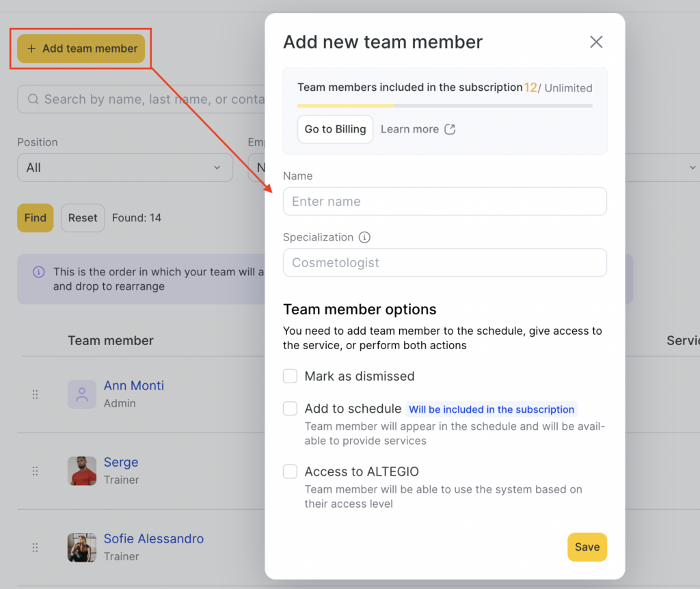Check the Mark as dismissed checkbox
700x589 pixels.
(x=291, y=376)
